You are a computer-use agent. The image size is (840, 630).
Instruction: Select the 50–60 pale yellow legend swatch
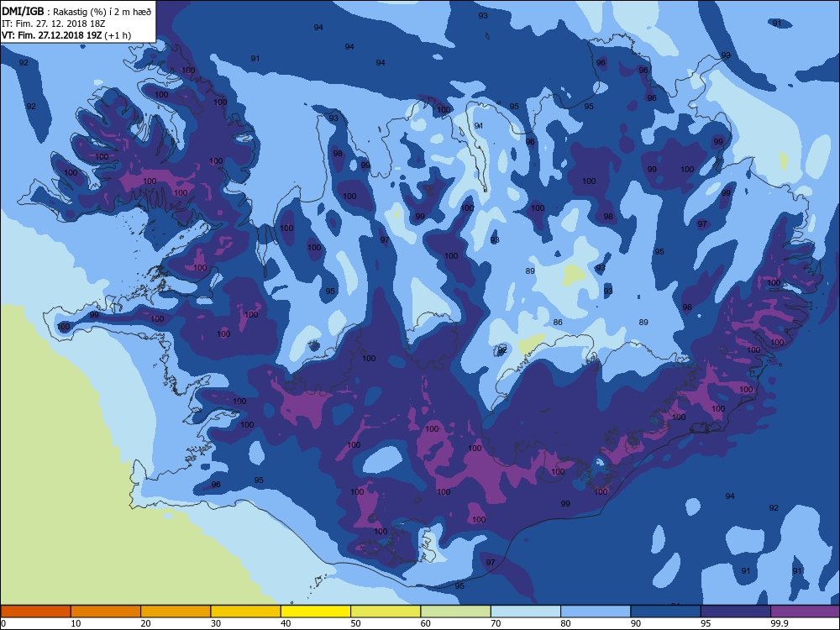coord(386,612)
